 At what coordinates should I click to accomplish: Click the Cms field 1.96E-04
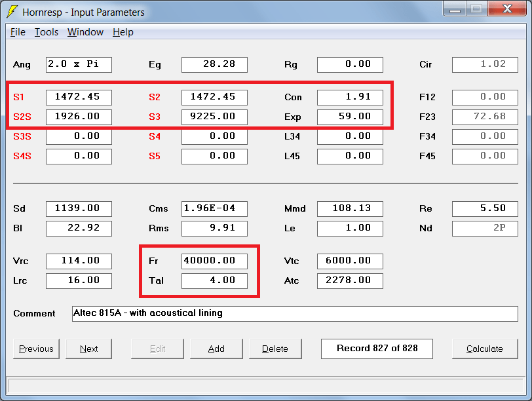[214, 208]
